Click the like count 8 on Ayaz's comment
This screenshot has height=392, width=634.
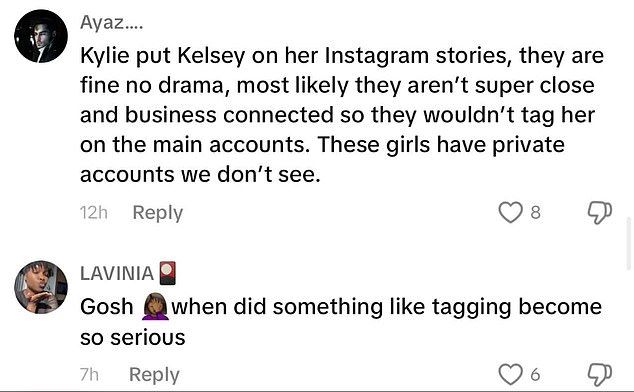tap(535, 213)
